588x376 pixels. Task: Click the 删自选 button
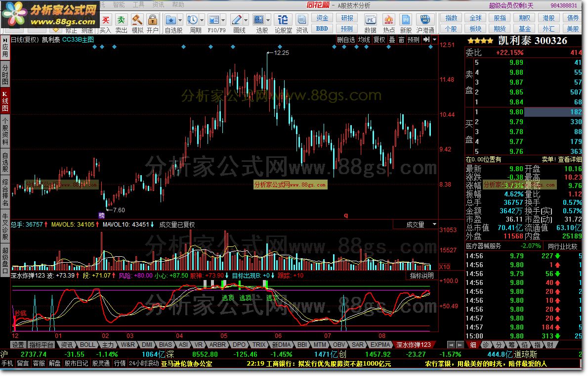coord(346,40)
